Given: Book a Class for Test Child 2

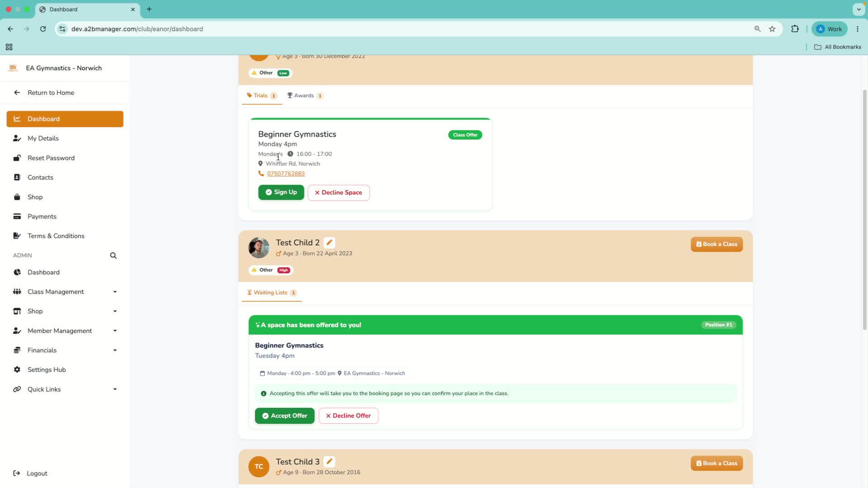Looking at the screenshot, I should click(717, 244).
